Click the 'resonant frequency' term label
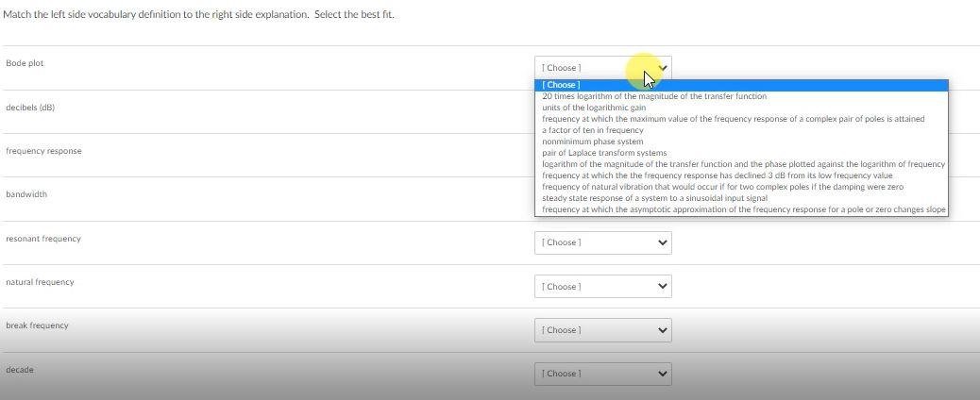The image size is (980, 400). pyautogui.click(x=43, y=239)
